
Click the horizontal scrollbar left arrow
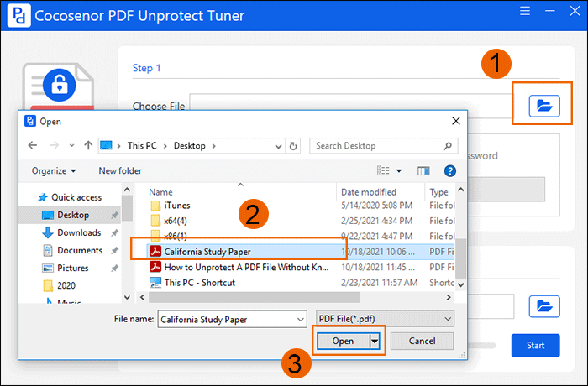coord(143,297)
